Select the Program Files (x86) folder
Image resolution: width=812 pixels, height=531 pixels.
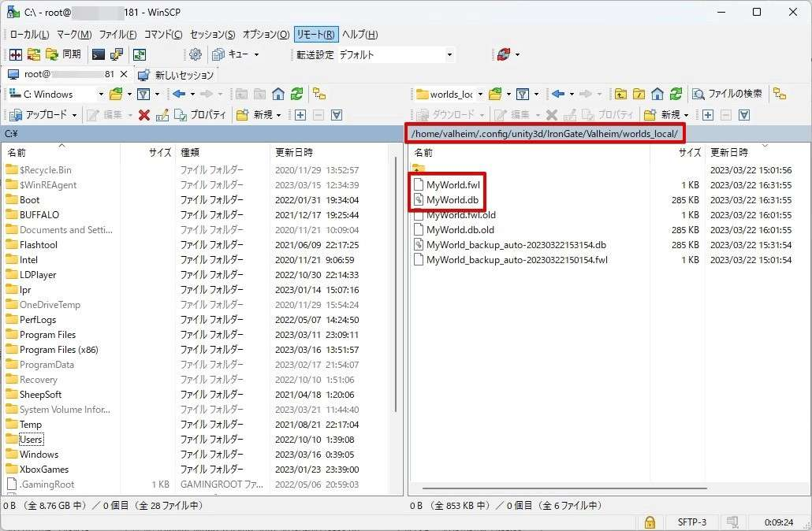pyautogui.click(x=58, y=349)
